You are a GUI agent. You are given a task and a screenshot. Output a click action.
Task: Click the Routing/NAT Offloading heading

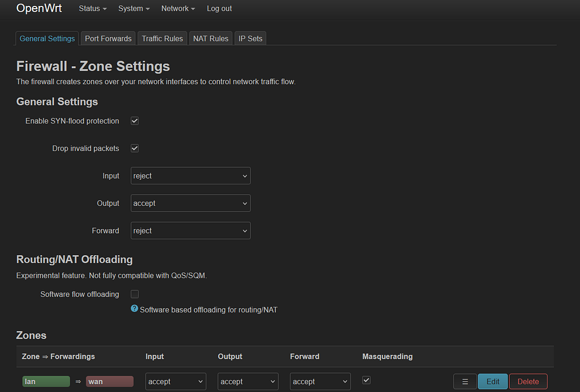pos(74,259)
